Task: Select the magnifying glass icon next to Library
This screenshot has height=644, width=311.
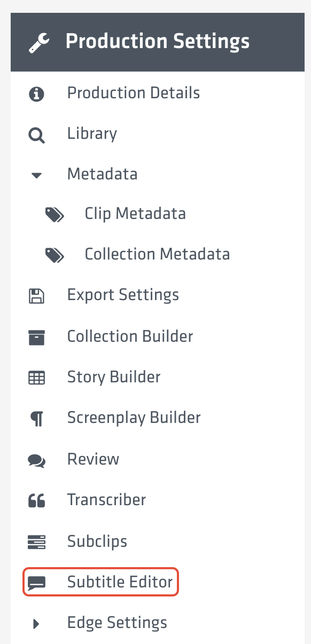Action: pyautogui.click(x=36, y=134)
